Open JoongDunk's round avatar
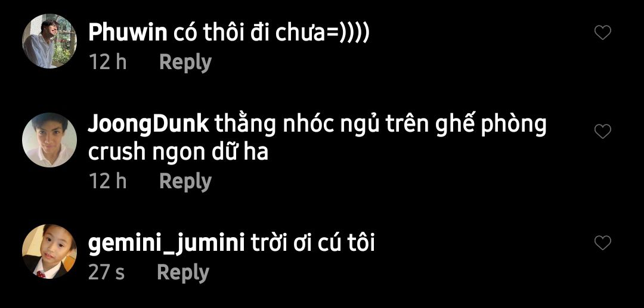Image resolution: width=644 pixels, height=308 pixels. coord(49,140)
